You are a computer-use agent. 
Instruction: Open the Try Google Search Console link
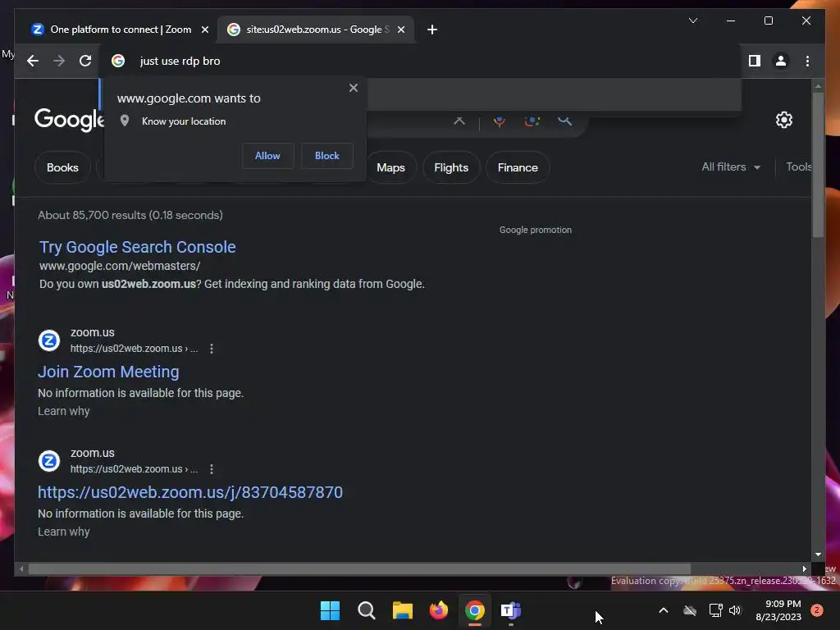pos(137,247)
